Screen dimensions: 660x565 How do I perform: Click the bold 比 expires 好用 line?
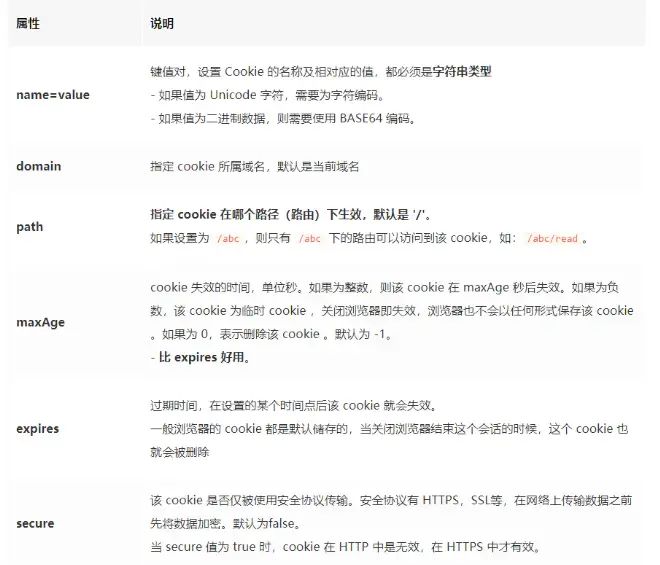click(200, 357)
